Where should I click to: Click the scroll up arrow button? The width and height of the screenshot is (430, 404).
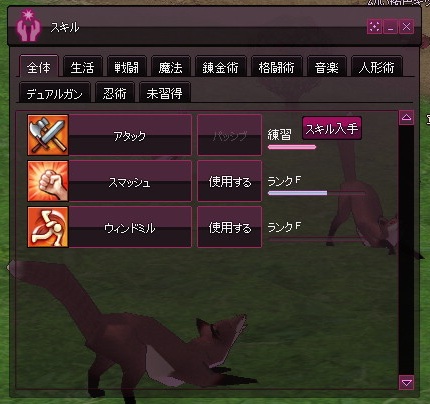[x=406, y=118]
